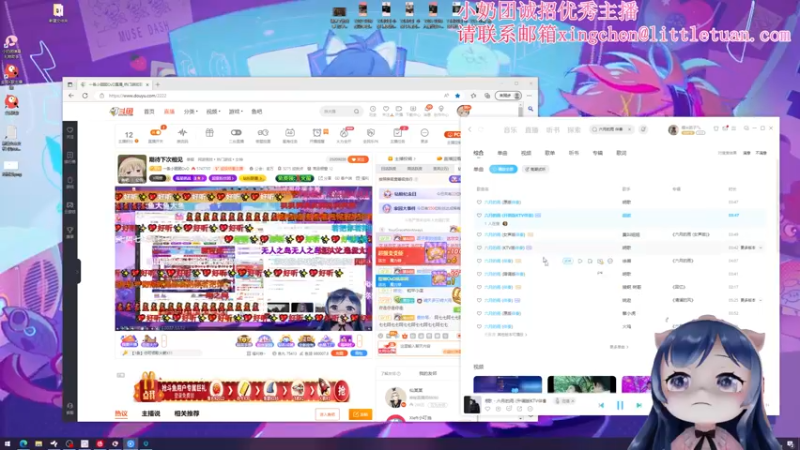
Task: Click the alarm clock icon in streamer toolbar
Action: [x=317, y=133]
